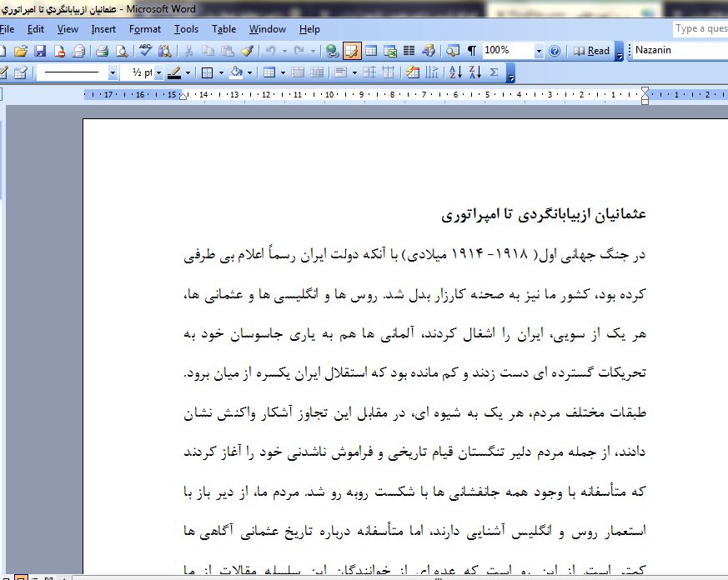This screenshot has width=728, height=580.
Task: Click the Shading Color paint bucket
Action: pyautogui.click(x=236, y=72)
